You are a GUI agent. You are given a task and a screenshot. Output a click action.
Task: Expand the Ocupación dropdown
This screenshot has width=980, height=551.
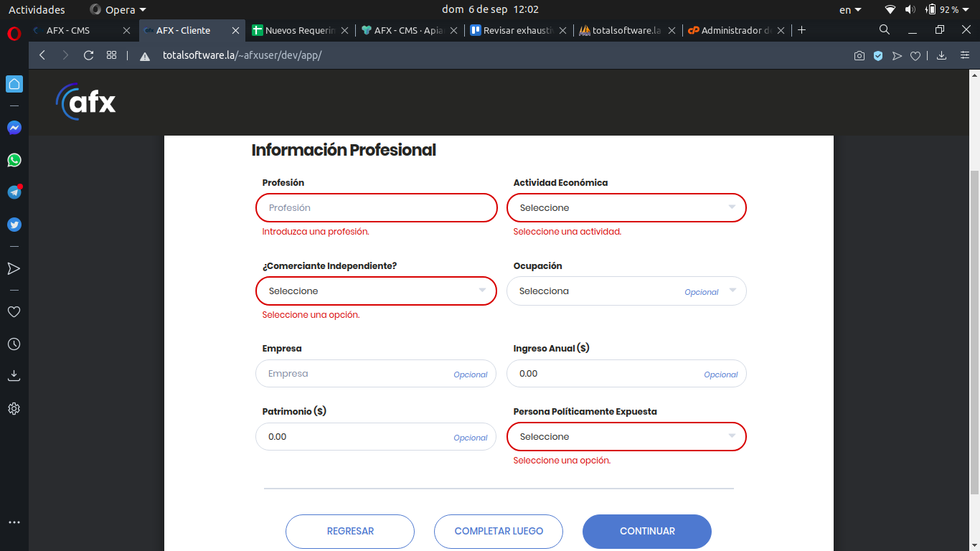click(626, 291)
